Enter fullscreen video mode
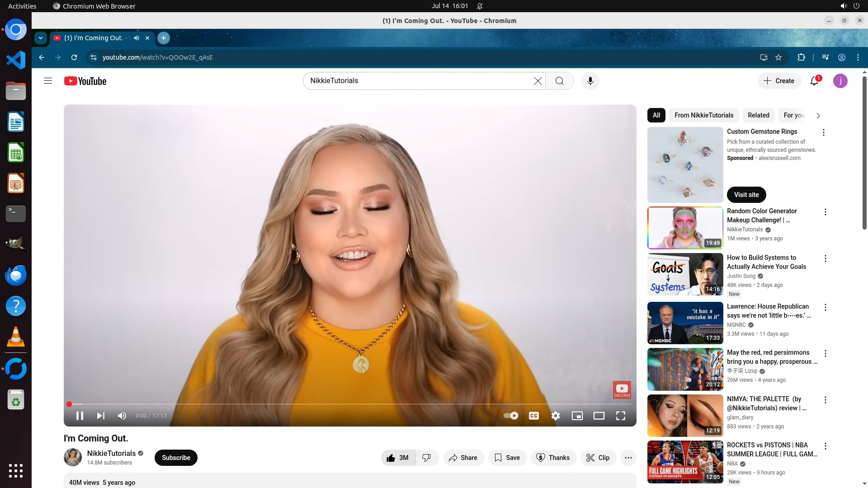 pos(621,416)
